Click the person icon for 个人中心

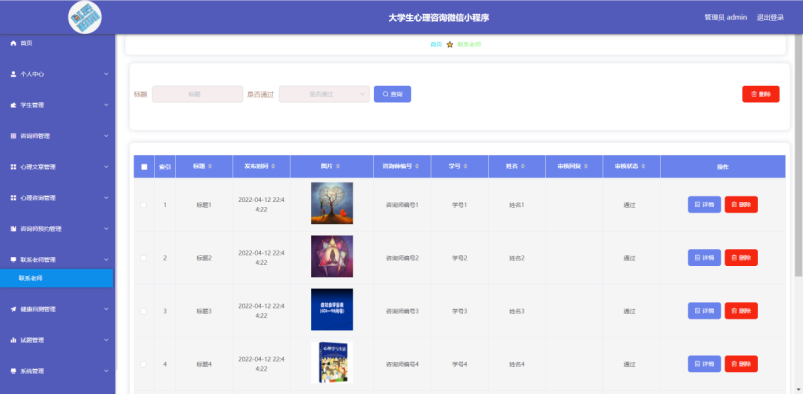[13, 74]
